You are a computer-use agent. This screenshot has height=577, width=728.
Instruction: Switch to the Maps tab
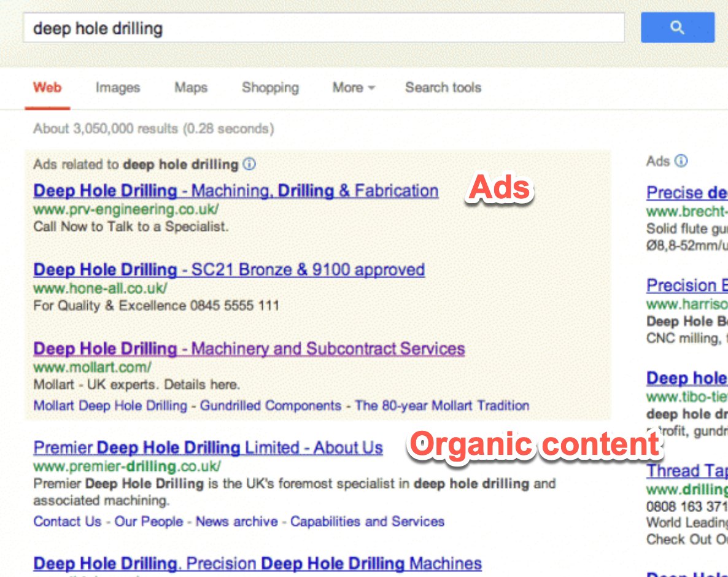(191, 87)
